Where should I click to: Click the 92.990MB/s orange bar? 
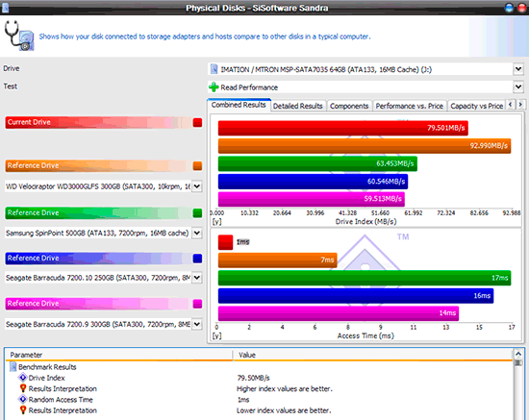(365, 146)
